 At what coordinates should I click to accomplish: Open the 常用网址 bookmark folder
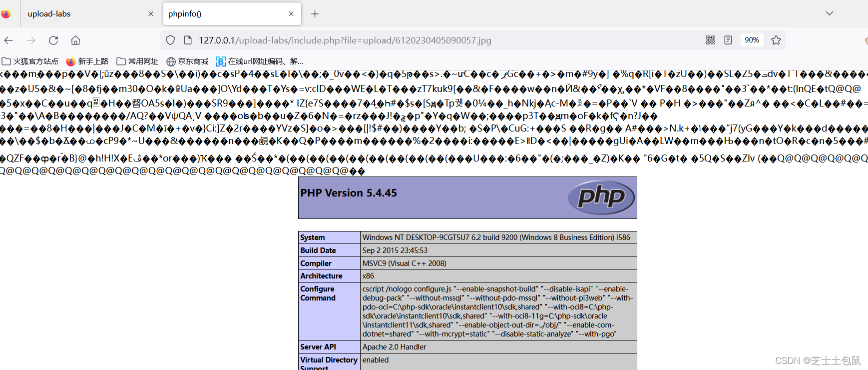coord(137,61)
